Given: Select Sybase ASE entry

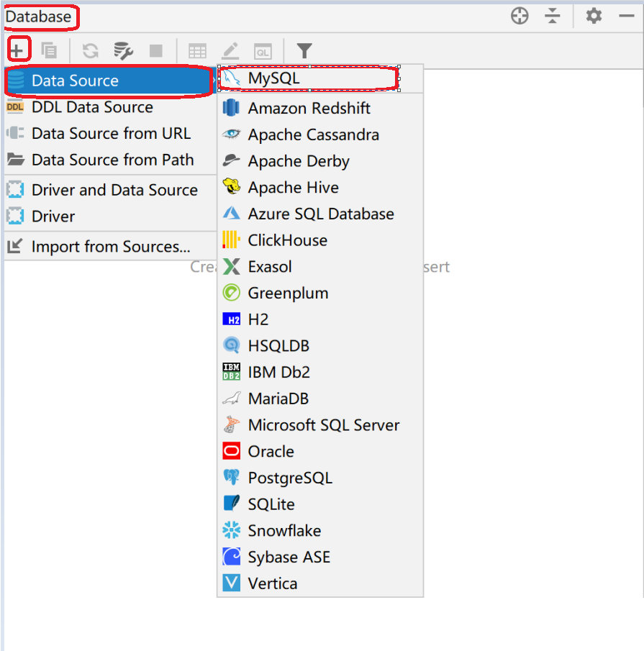Looking at the screenshot, I should coord(320,557).
